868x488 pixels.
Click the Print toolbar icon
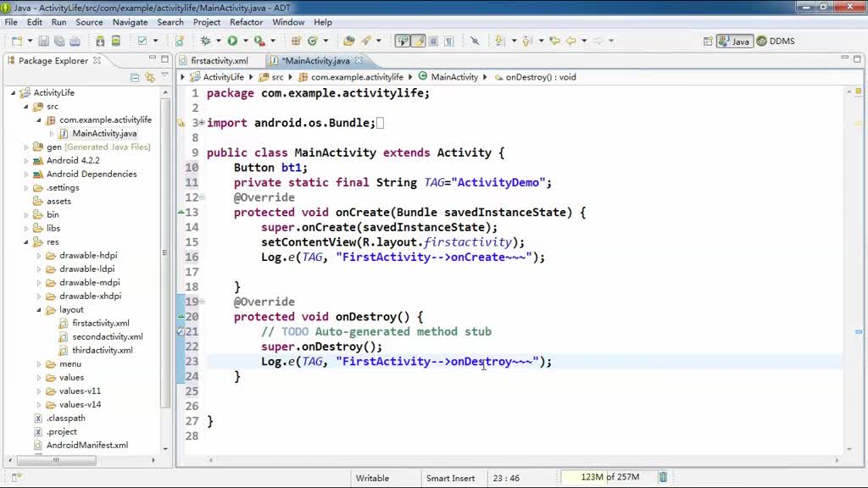click(x=75, y=41)
